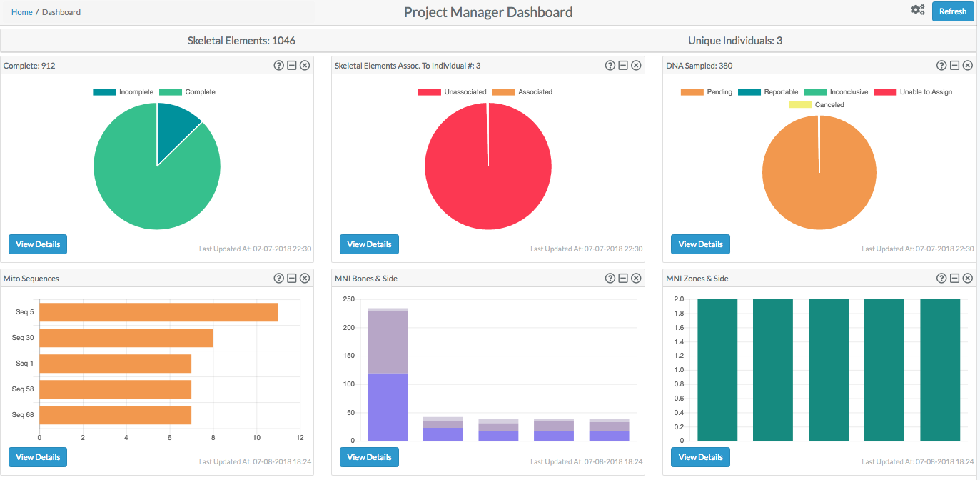View Details for Mito Sequences chart
This screenshot has width=980, height=480.
(x=38, y=457)
